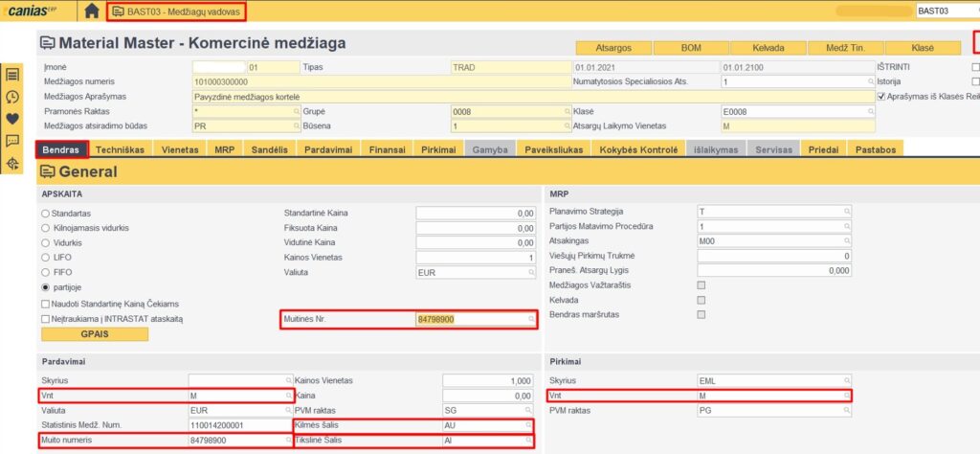The image size is (980, 454).
Task: Tick the Medžiagos Važtaraštis checkbox
Action: click(x=702, y=285)
